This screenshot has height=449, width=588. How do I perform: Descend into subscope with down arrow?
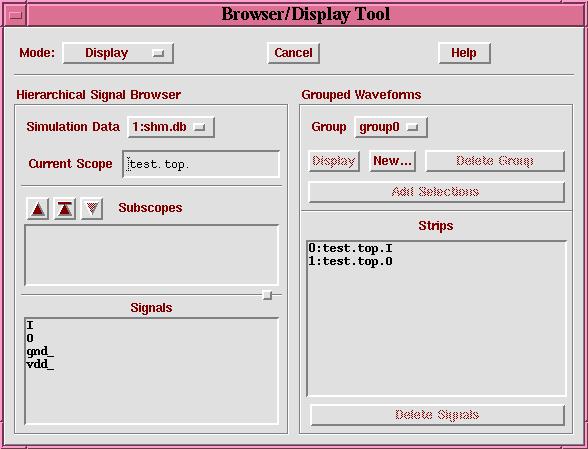pos(92,209)
